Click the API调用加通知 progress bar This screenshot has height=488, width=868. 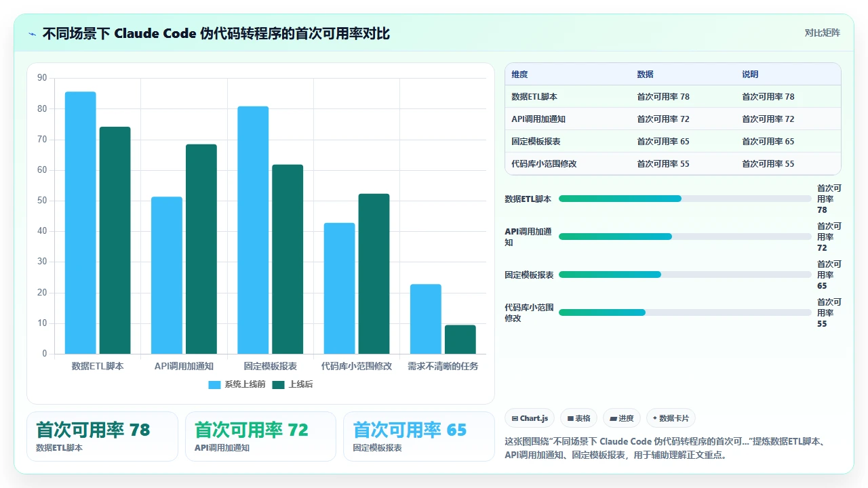click(685, 237)
